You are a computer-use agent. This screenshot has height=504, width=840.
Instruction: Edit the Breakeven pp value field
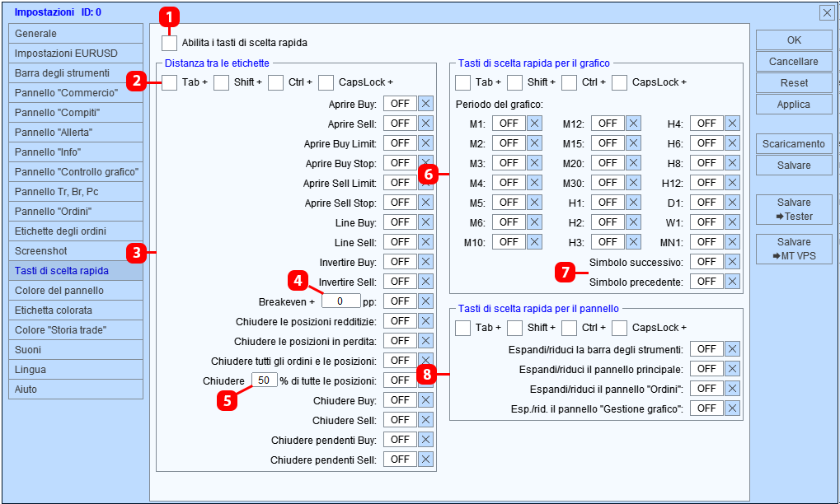[x=341, y=301]
